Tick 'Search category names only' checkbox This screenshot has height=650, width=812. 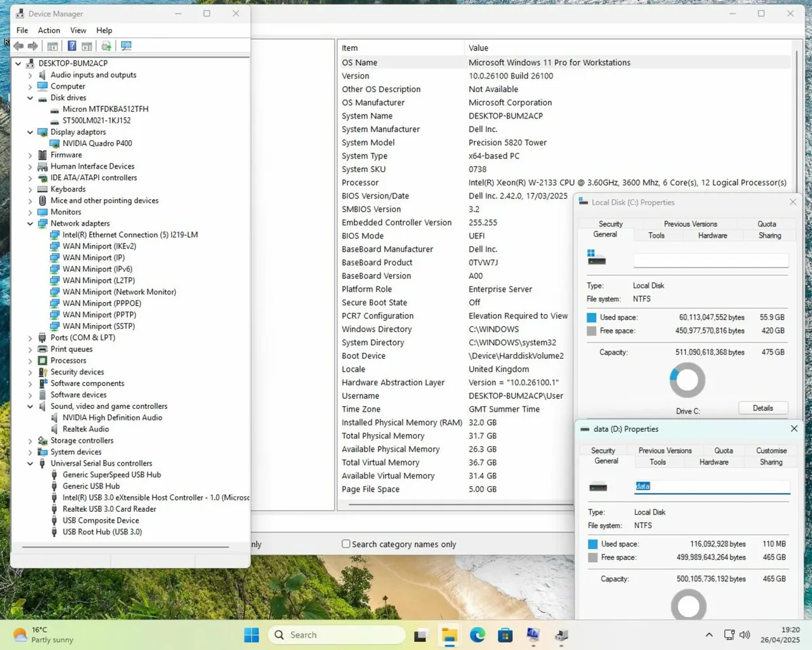(346, 544)
